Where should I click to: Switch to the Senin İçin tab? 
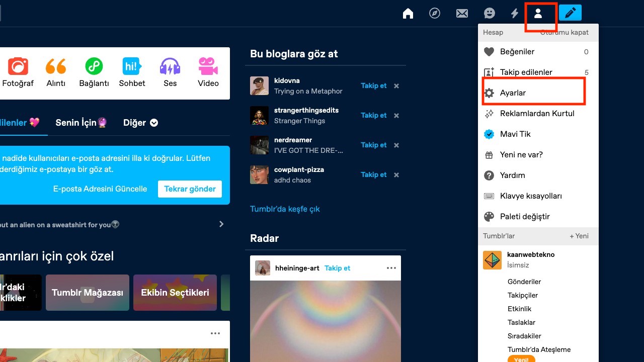(81, 123)
